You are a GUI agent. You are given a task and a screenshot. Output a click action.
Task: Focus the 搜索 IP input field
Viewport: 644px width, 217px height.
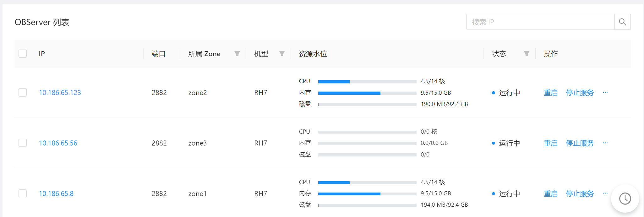540,22
